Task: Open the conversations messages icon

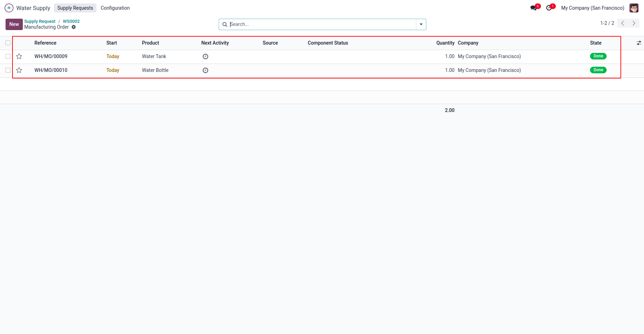Action: coord(534,8)
